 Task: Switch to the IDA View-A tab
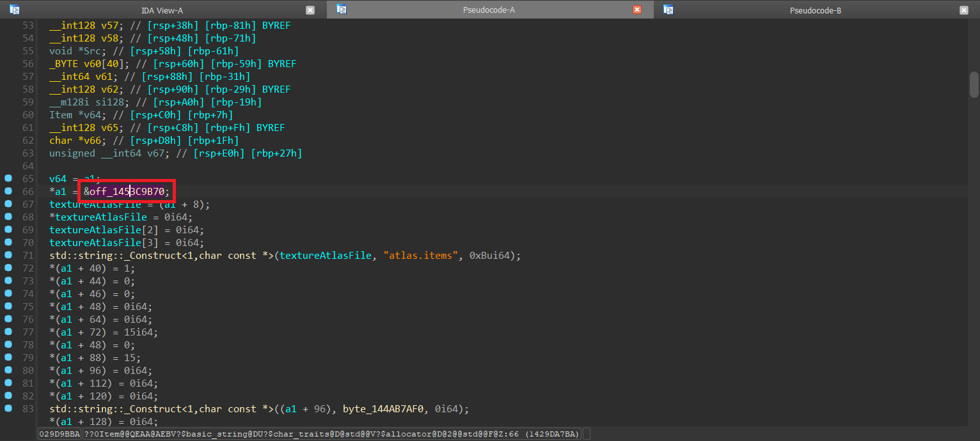pyautogui.click(x=163, y=10)
